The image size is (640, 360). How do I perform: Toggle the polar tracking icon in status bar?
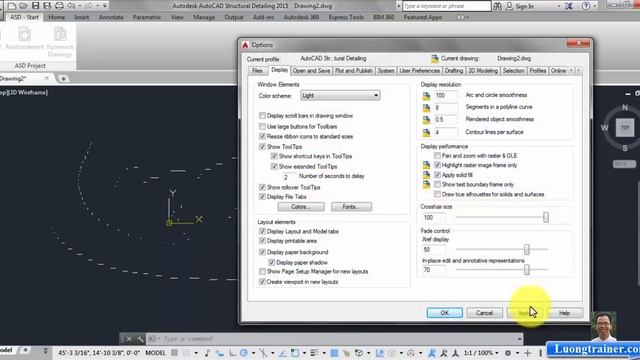(x=244, y=353)
